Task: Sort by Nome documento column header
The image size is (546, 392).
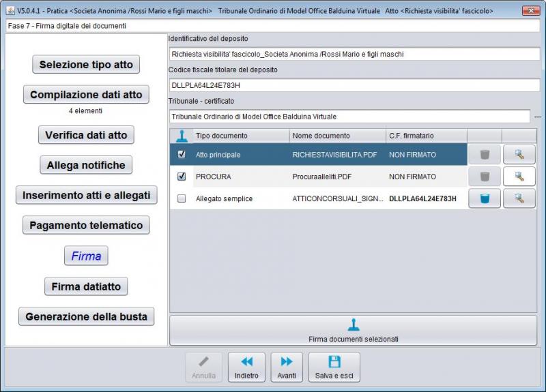Action: (337, 136)
